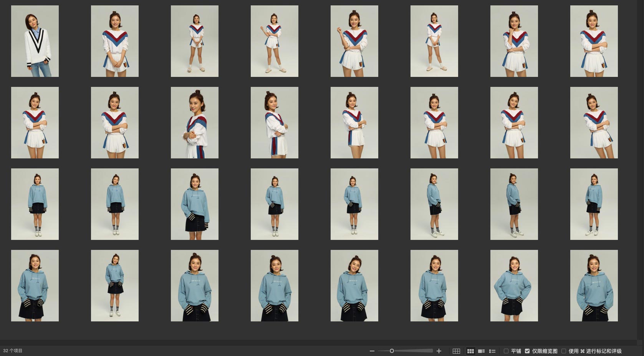This screenshot has width=644, height=356.
Task: Select the back-turned blue hoodie full-body photo
Action: pyautogui.click(x=514, y=204)
